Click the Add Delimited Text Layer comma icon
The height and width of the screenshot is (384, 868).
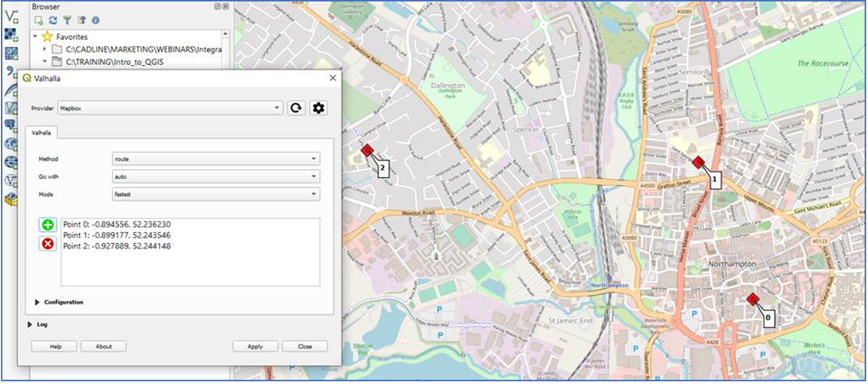pyautogui.click(x=11, y=70)
